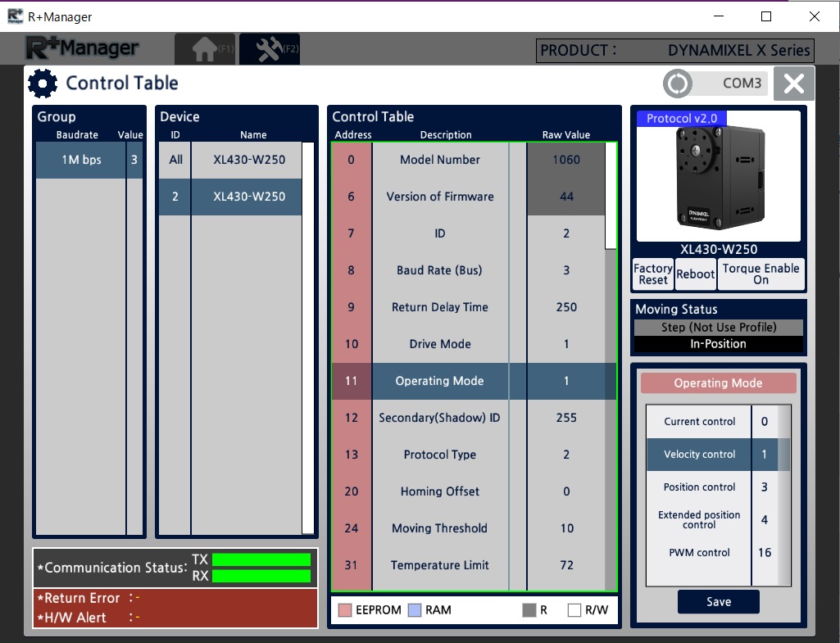Click the Protocol v2.0 label
Viewport: 840px width, 643px height.
(x=682, y=118)
